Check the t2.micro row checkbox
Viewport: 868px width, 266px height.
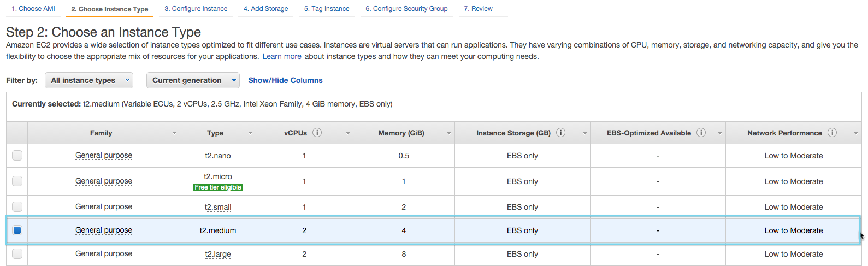pos(17,181)
